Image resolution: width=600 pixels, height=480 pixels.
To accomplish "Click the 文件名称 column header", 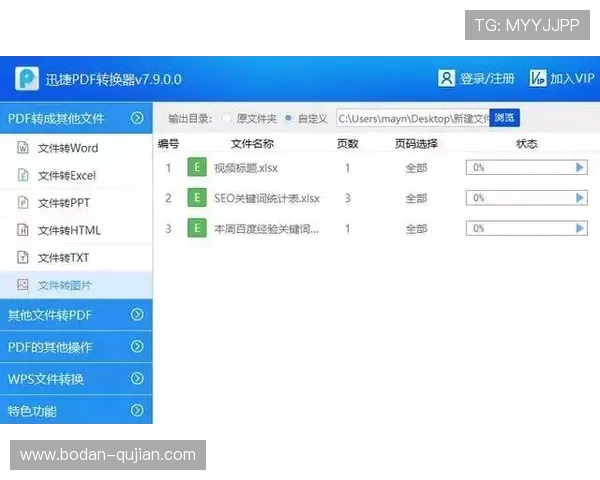I will [252, 144].
